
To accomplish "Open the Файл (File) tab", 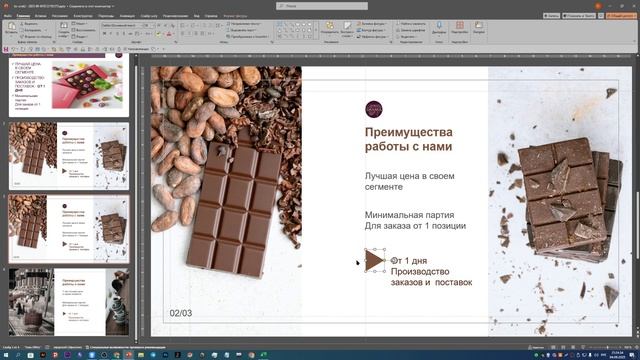I will pyautogui.click(x=7, y=16).
